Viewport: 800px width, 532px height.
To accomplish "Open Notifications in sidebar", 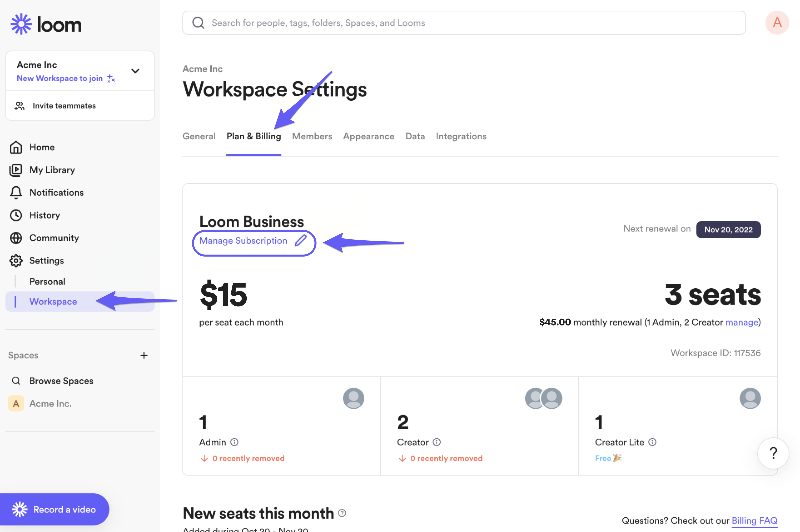I will (x=57, y=192).
